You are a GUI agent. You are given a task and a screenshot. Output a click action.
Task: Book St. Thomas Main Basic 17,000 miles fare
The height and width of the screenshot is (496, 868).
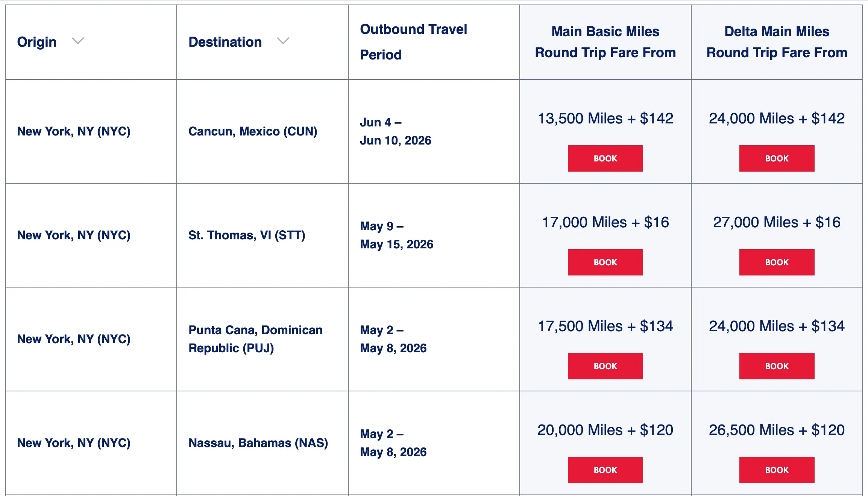click(x=605, y=262)
